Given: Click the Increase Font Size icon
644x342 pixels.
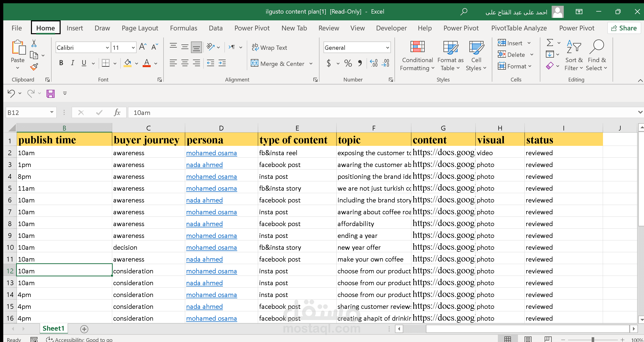Looking at the screenshot, I should [x=143, y=47].
